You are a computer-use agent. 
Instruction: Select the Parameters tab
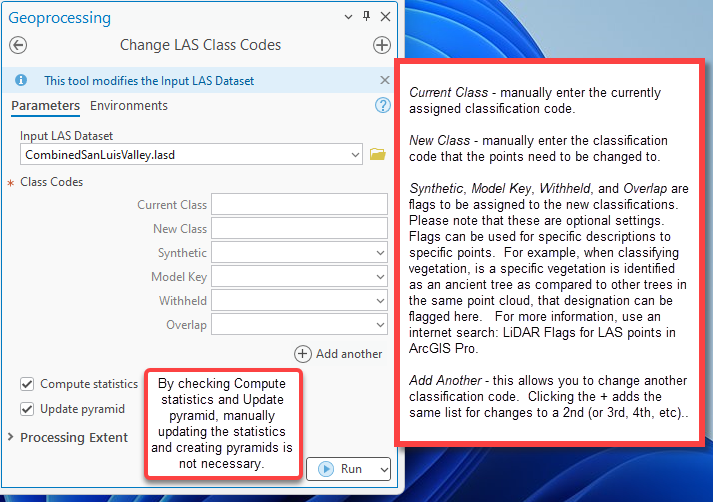45,106
